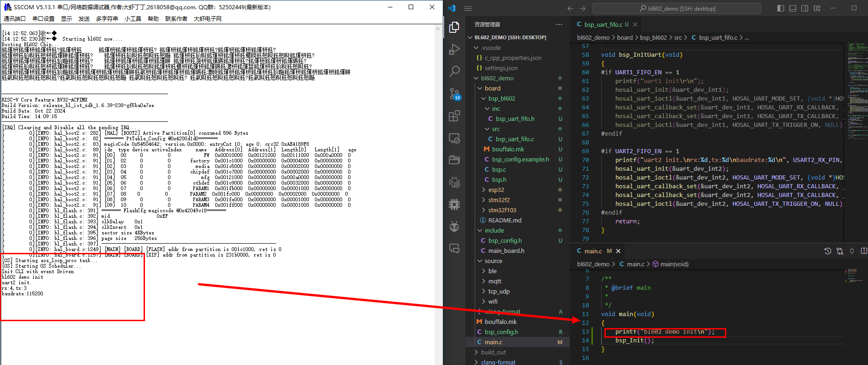Collapse the bl602_demo folder in tree
The height and width of the screenshot is (365, 868).
(x=476, y=78)
